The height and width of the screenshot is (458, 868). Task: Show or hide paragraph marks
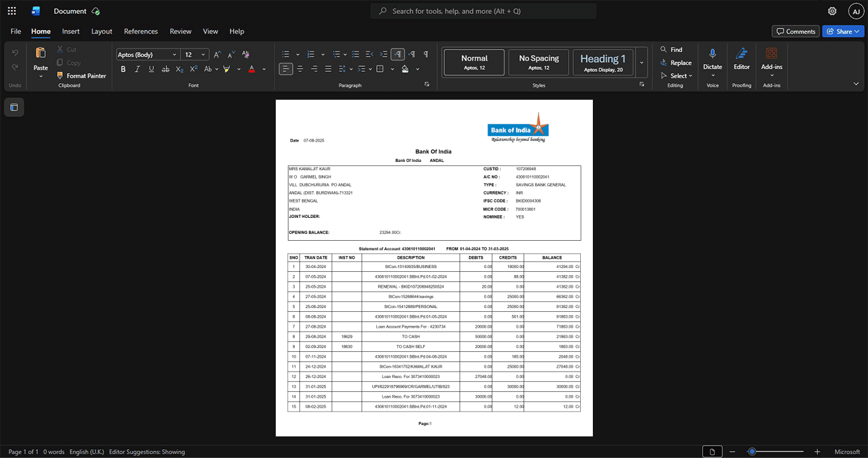click(x=426, y=55)
